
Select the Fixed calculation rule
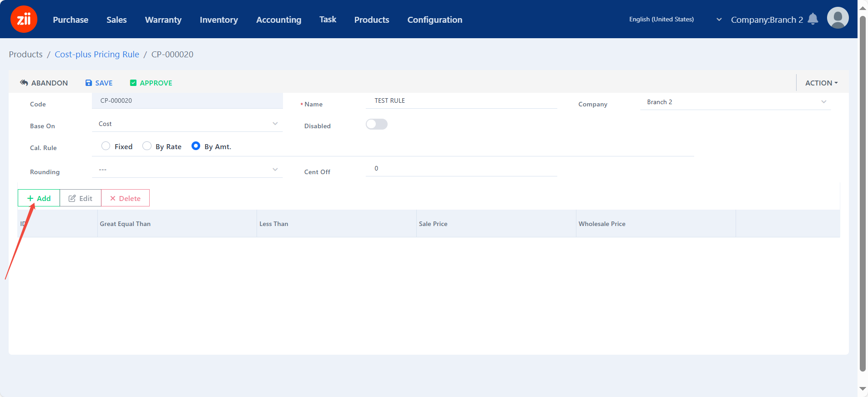(x=106, y=146)
